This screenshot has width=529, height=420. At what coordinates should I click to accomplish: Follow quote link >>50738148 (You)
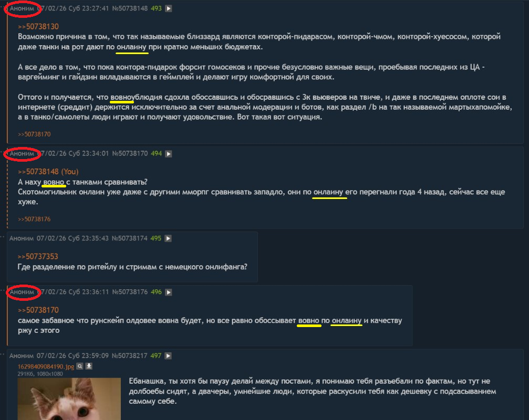point(48,172)
